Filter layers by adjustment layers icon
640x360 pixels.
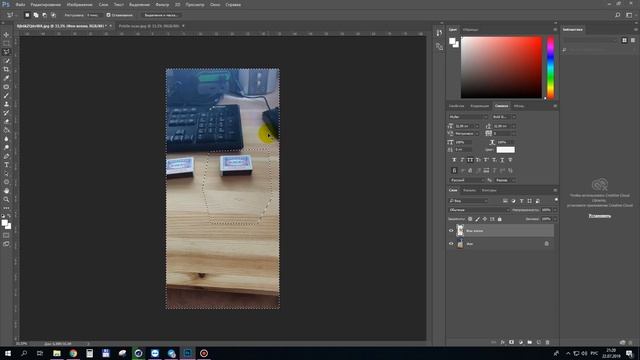coord(513,201)
